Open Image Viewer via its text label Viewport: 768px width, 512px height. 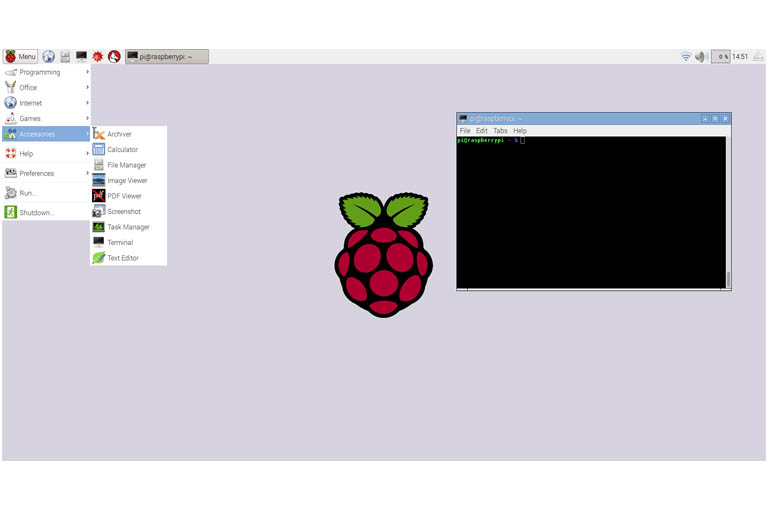click(x=127, y=180)
